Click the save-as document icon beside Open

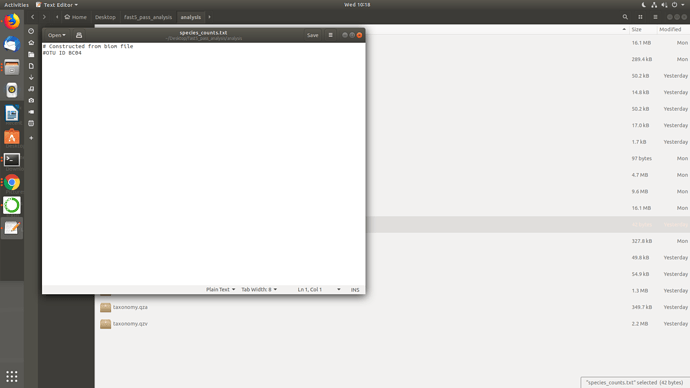coord(79,35)
